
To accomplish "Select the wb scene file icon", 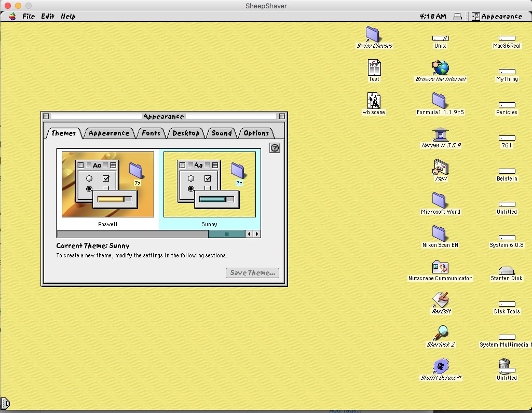I will coord(374,101).
